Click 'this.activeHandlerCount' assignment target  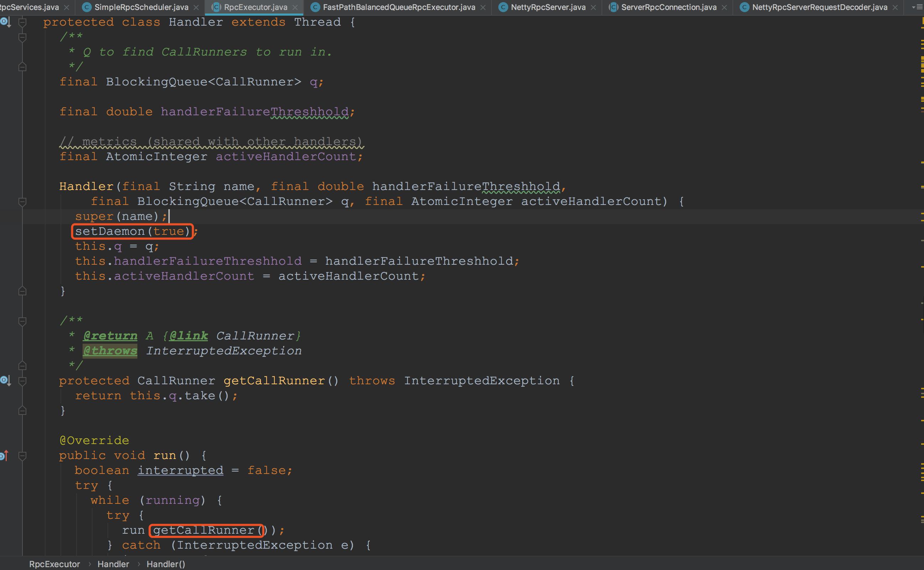coord(164,276)
